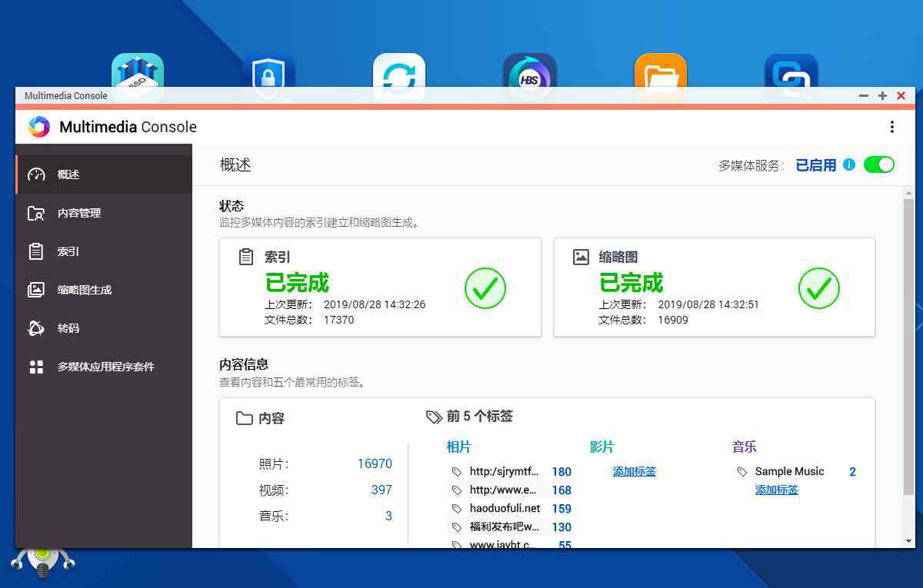Select the tag "福利发布吧w..."
The image size is (923, 588).
click(x=505, y=527)
